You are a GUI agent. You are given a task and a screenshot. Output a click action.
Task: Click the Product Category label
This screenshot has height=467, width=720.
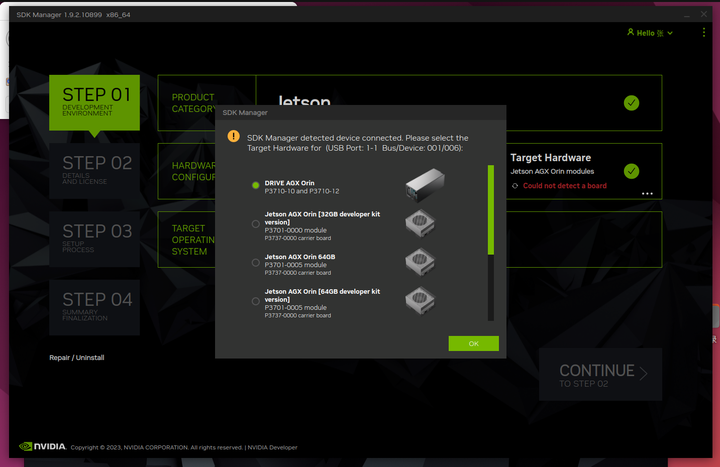click(x=193, y=103)
